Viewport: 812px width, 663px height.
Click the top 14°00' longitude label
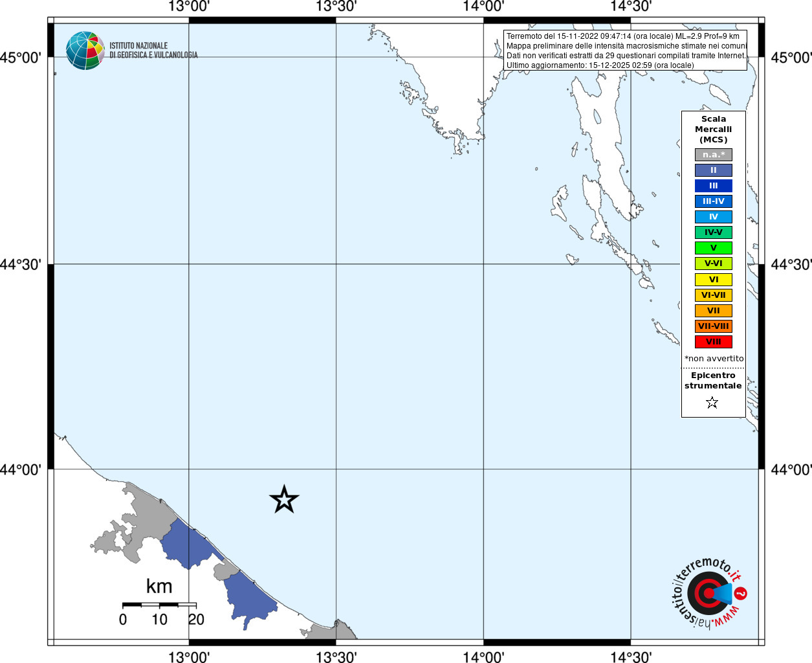coord(483,6)
